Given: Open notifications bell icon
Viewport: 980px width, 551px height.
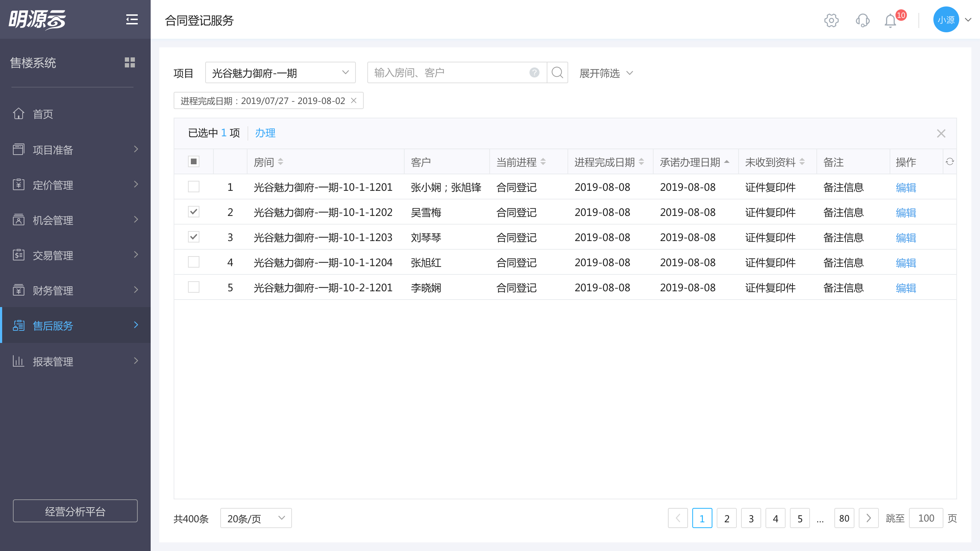Looking at the screenshot, I should click(890, 20).
